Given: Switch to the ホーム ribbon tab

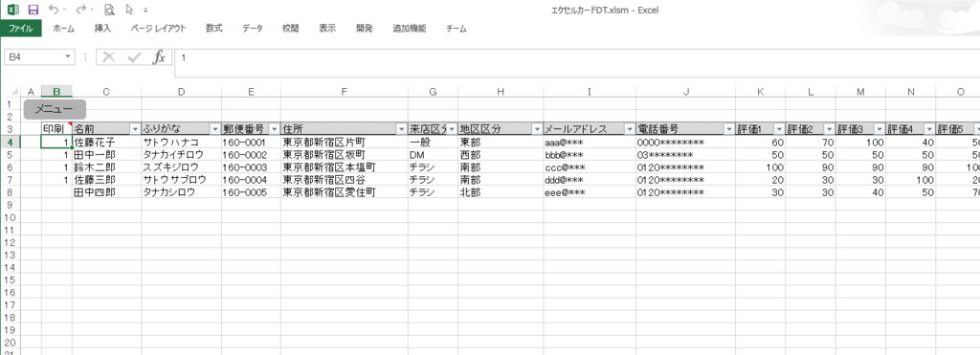Looking at the screenshot, I should 64,28.
